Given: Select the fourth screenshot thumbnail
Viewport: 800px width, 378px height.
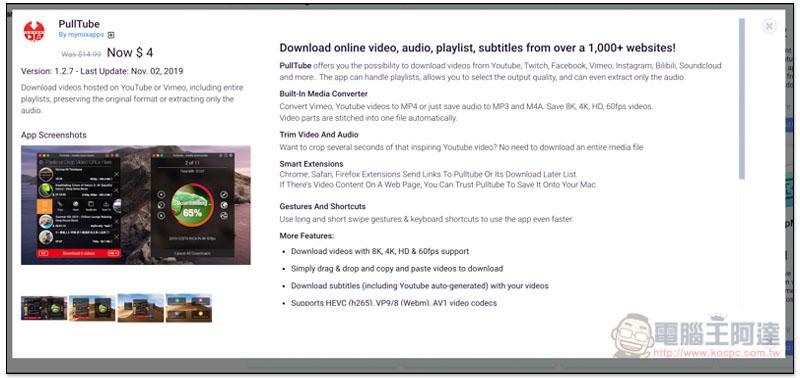Looking at the screenshot, I should point(189,308).
